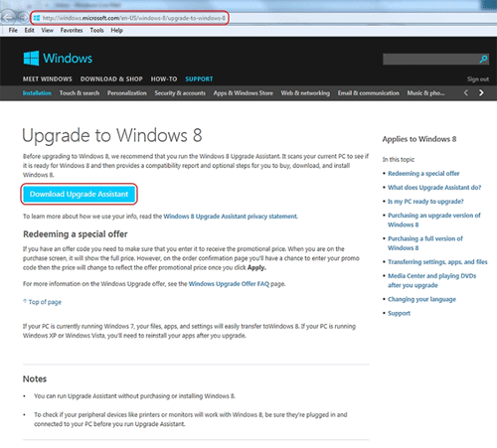Open the Security & accounts subcategory
Image resolution: width=497 pixels, height=448 pixels.
[x=180, y=93]
